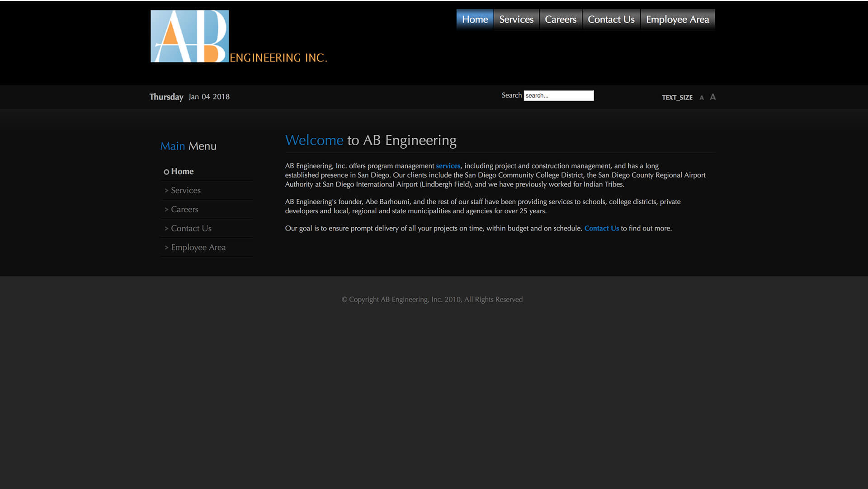Click the AB Engineering logo
Viewport: 868px width, 489px height.
(x=190, y=36)
